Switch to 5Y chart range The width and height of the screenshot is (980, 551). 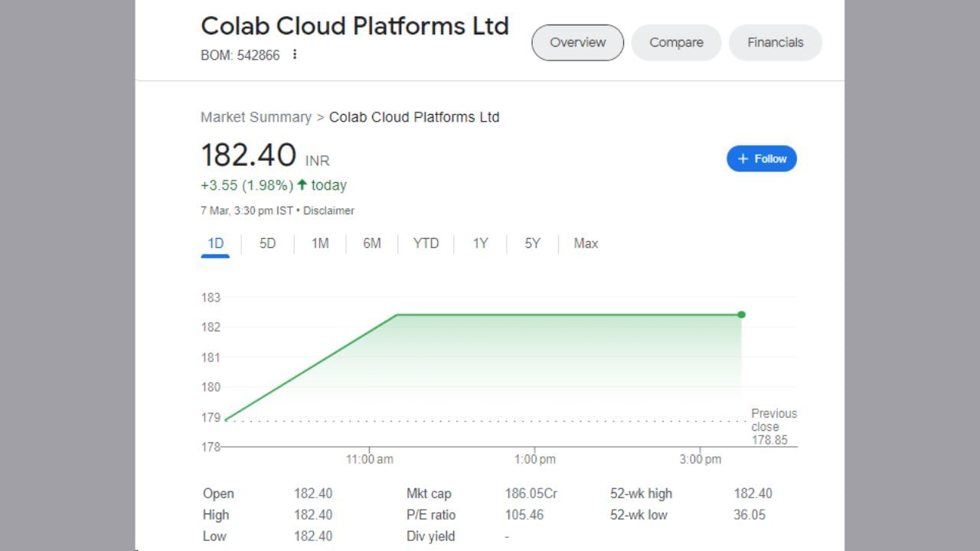click(532, 243)
